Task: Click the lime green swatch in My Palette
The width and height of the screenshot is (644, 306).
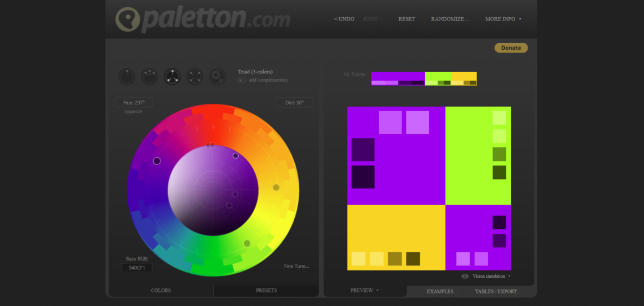Action: [x=438, y=77]
